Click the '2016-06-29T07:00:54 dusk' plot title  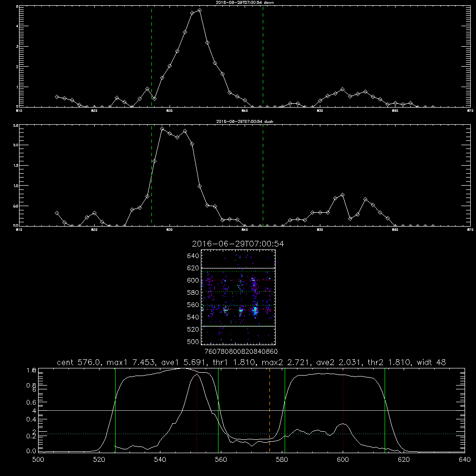245,121
